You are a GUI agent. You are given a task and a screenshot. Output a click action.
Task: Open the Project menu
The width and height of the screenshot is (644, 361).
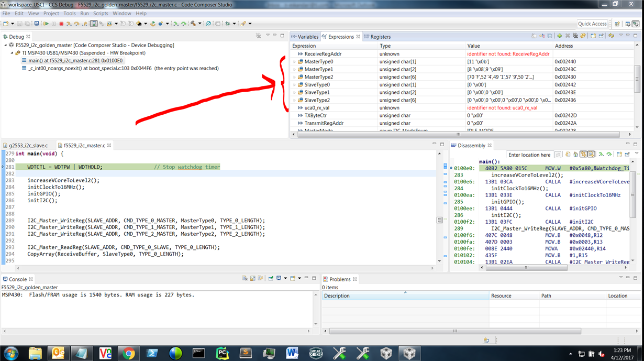coord(51,13)
